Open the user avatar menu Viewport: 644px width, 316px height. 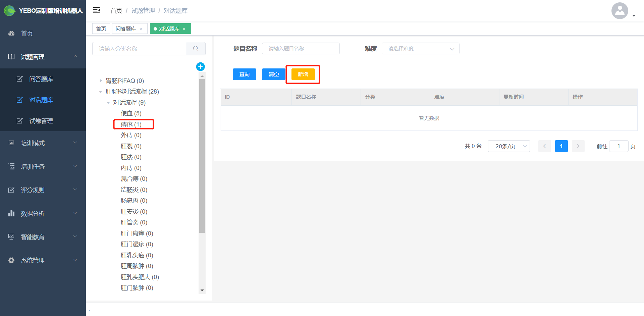point(620,11)
